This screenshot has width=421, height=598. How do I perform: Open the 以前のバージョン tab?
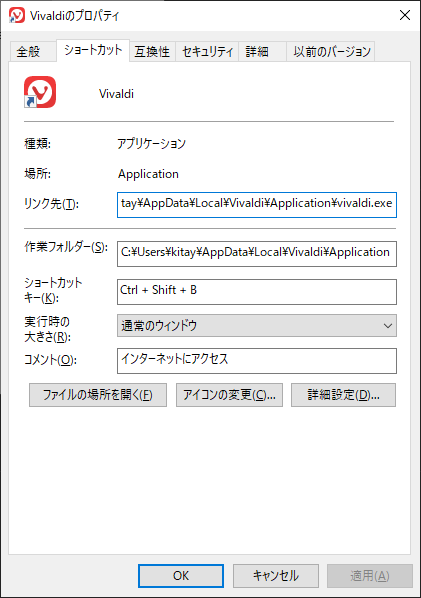(x=331, y=51)
